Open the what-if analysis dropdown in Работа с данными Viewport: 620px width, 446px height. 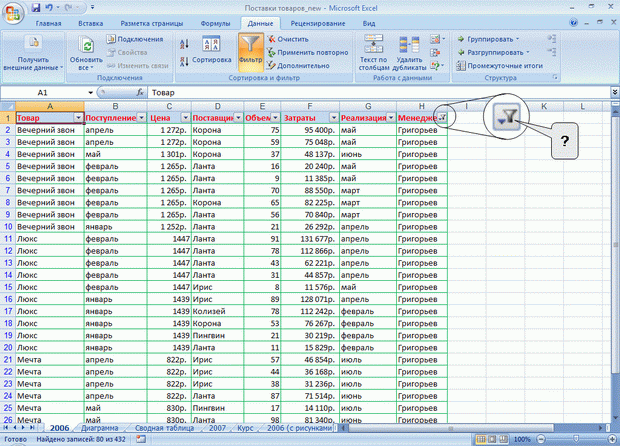point(437,66)
